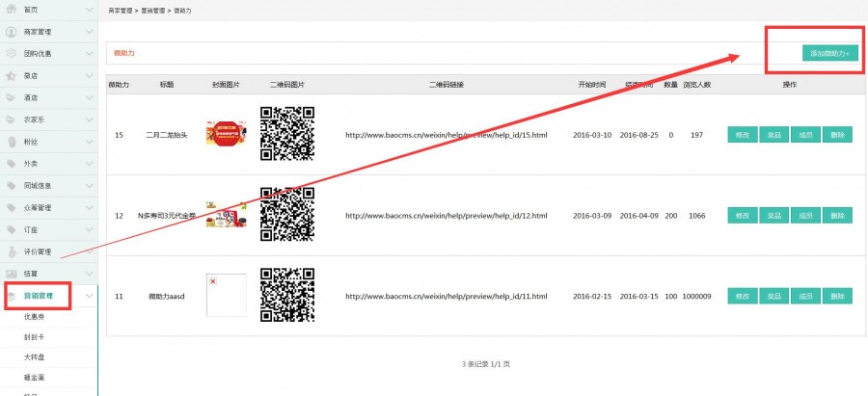868x396 pixels.
Task: Click the picture icon beside 结算
Action: coord(11,274)
